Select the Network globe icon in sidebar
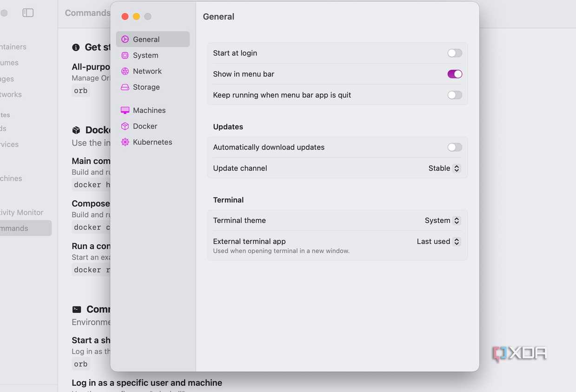The image size is (576, 392). click(x=125, y=71)
